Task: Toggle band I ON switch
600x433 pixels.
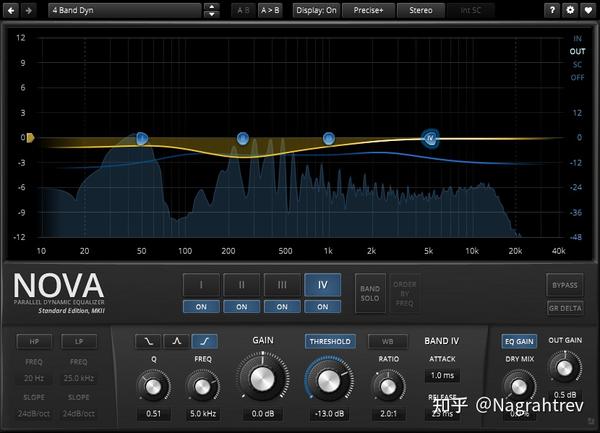Action: tap(201, 307)
